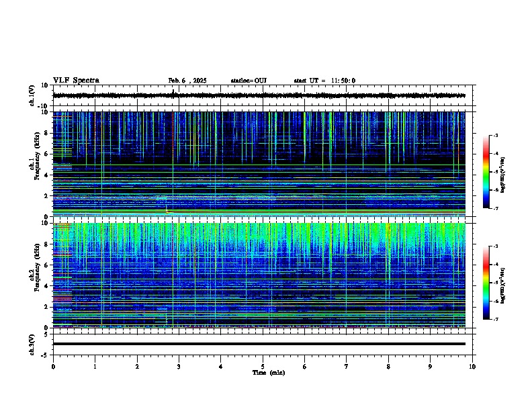Click the upper colorbar beside ch.1 spectrogram
The width and height of the screenshot is (532, 411).
(x=486, y=172)
